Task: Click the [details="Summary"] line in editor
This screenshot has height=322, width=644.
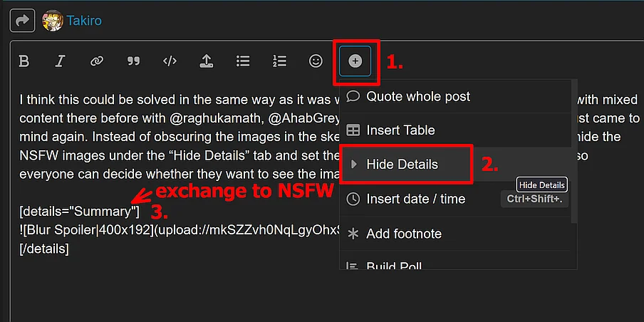Action: [x=79, y=212]
